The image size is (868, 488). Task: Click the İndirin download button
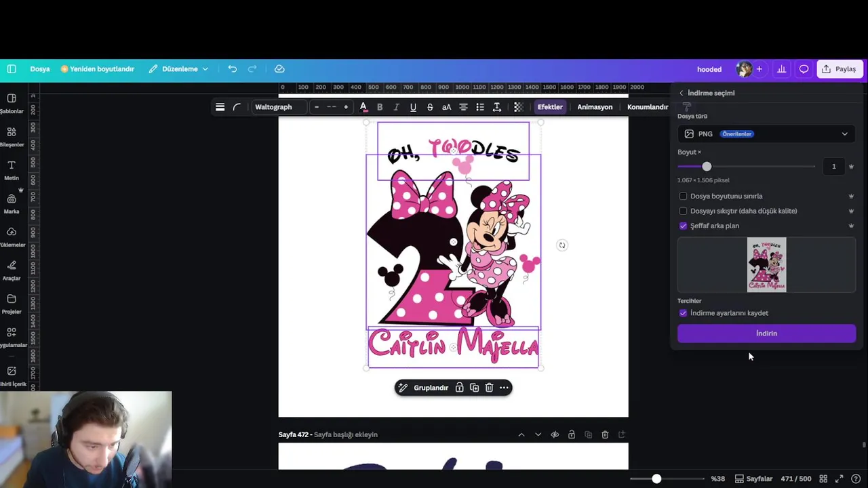[x=766, y=333]
